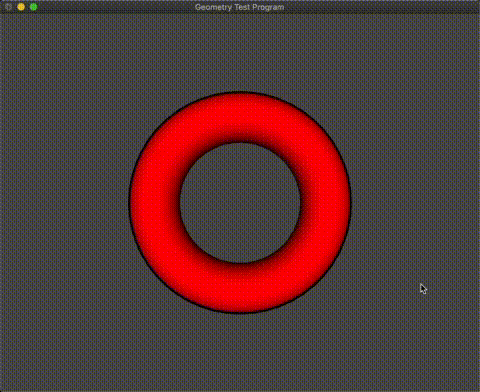The width and height of the screenshot is (480, 392).
Task: Click the right side of the red ring
Action: coord(325,203)
